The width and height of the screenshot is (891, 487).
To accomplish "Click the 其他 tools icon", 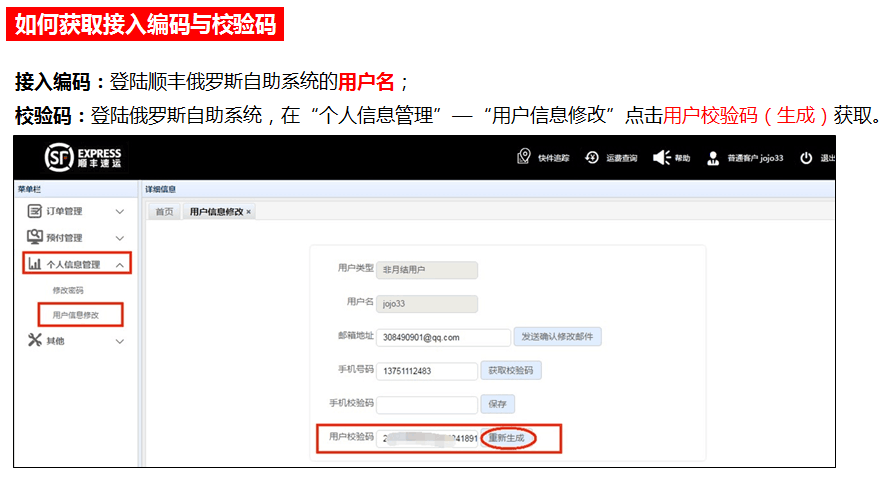I will click(x=35, y=340).
